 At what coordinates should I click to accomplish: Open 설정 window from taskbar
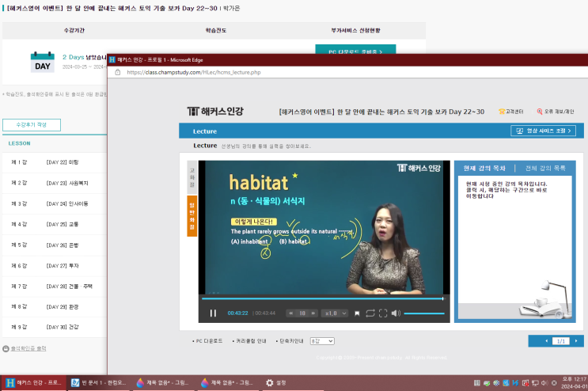(x=276, y=383)
